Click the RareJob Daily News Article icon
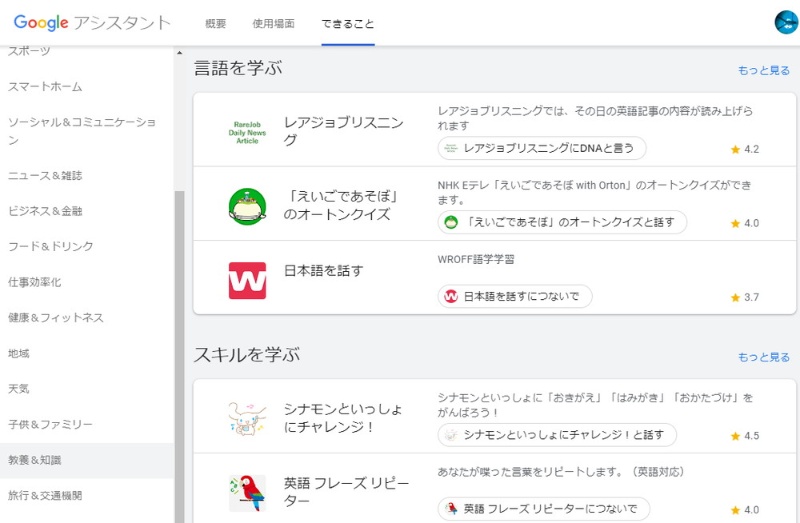The width and height of the screenshot is (800, 523). click(246, 132)
